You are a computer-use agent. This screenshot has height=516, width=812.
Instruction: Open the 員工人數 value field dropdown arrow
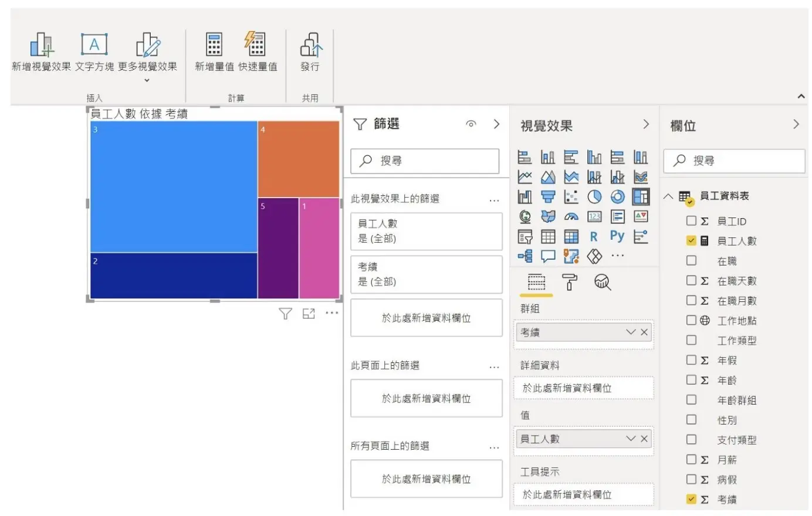coord(631,439)
